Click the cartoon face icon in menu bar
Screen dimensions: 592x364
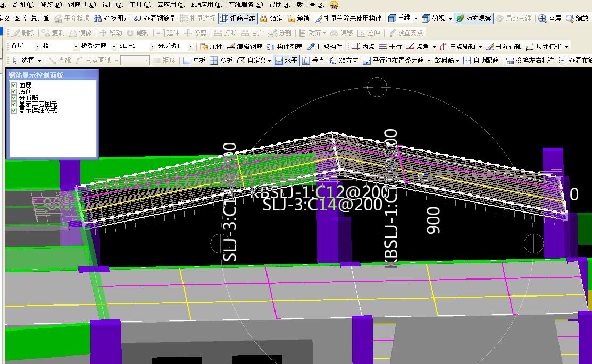333,5
